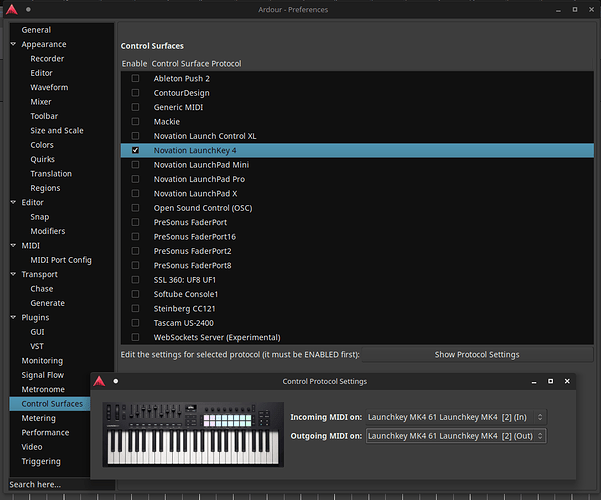Screen dimensions: 601x500
Task: Enable the Ableton Push 2 surface
Action: 135,78
